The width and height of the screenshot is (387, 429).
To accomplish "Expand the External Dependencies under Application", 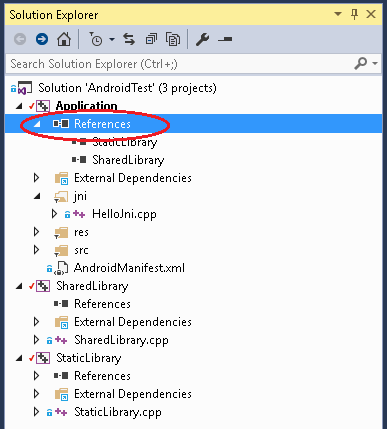I will pyautogui.click(x=37, y=178).
